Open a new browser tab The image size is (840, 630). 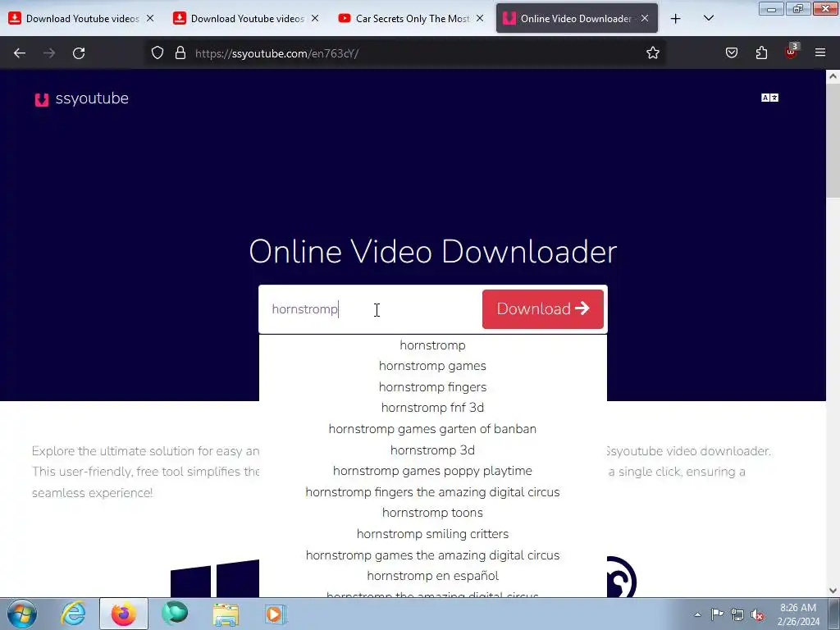[676, 19]
